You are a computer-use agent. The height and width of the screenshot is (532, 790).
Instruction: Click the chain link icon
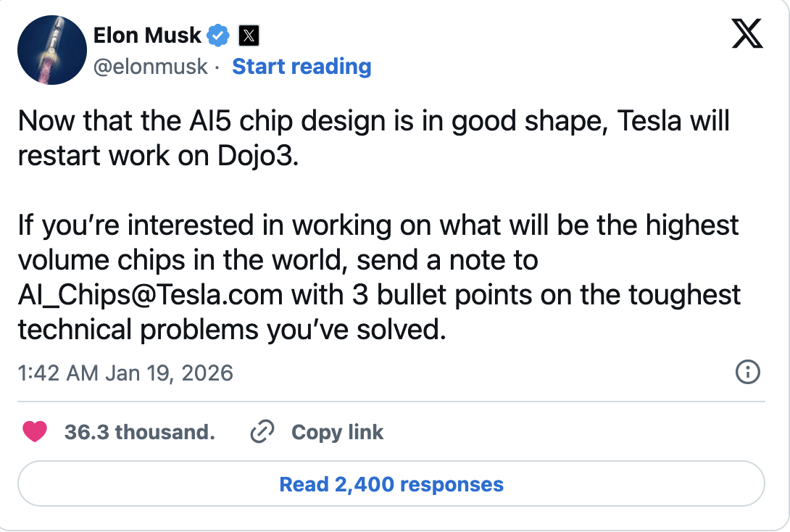click(x=261, y=433)
